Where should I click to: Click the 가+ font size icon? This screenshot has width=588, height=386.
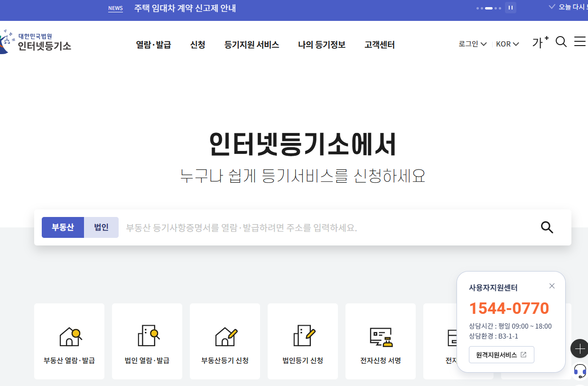539,42
